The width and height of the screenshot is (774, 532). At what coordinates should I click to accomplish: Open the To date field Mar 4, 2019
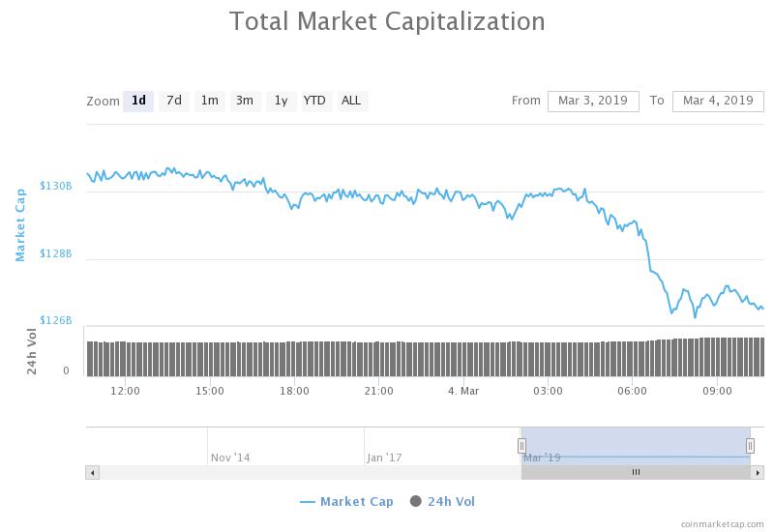coord(718,101)
